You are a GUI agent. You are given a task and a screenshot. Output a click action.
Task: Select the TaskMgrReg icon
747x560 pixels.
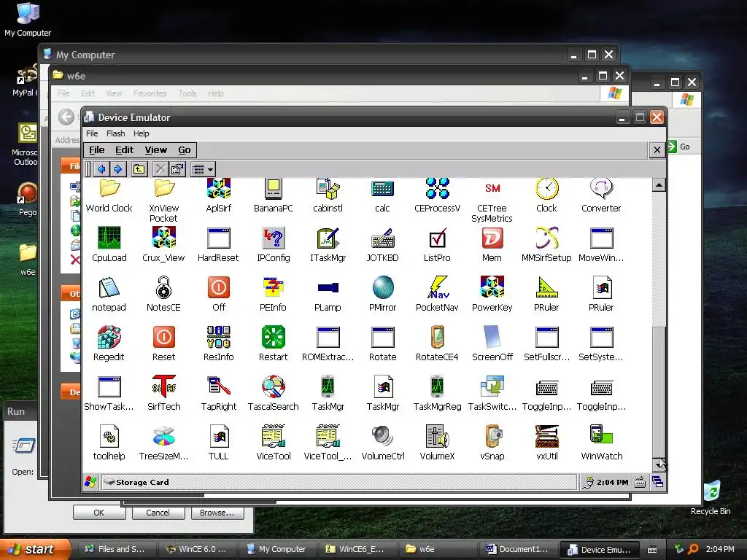[437, 386]
